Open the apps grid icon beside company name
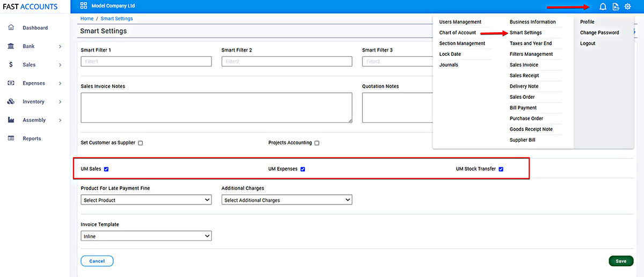 click(83, 6)
